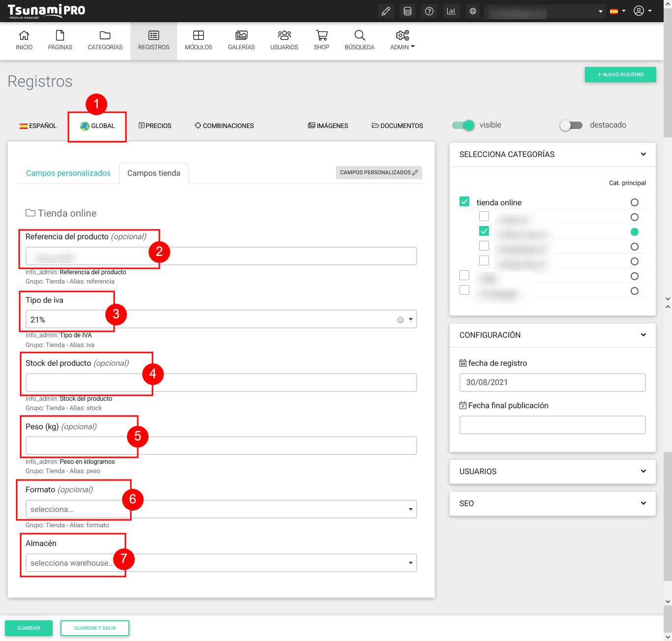Switch to Campos personalizados tab
This screenshot has height=641, width=672.
pyautogui.click(x=68, y=173)
